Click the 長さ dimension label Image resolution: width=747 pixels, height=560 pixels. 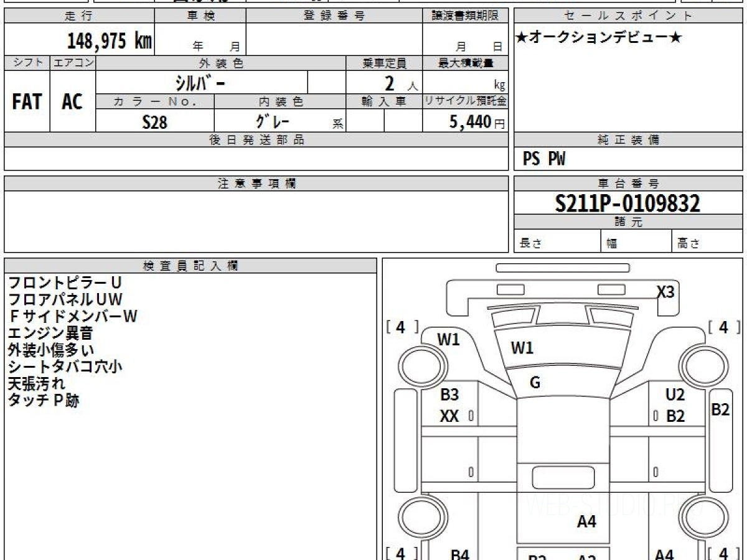click(x=530, y=243)
